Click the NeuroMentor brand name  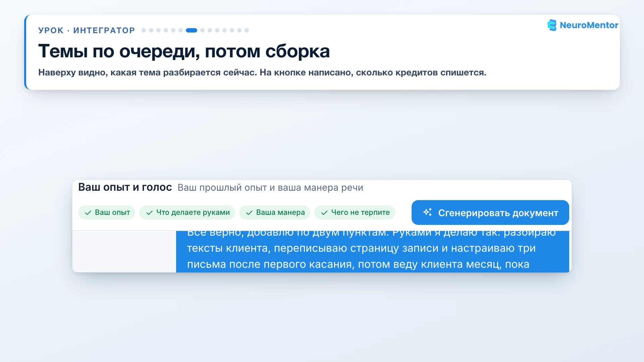coord(589,25)
